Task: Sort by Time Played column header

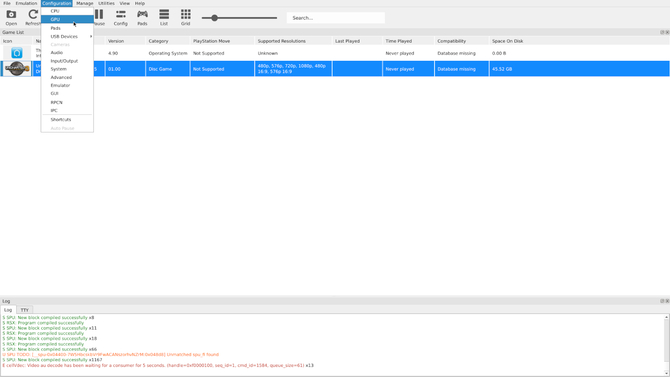Action: coord(408,41)
